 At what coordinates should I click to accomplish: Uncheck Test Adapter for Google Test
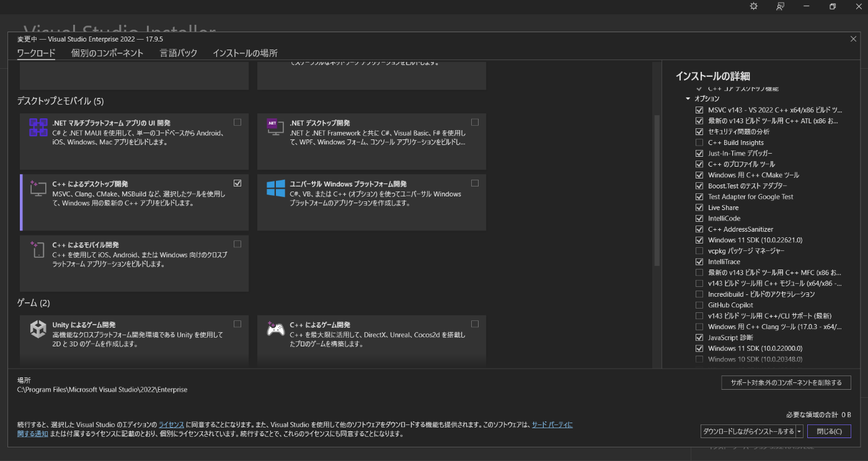(699, 196)
